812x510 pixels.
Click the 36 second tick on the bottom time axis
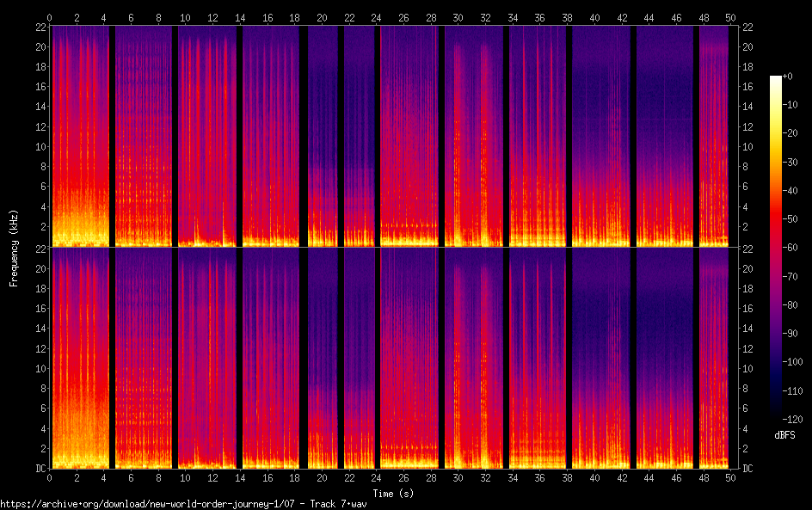[x=539, y=476]
